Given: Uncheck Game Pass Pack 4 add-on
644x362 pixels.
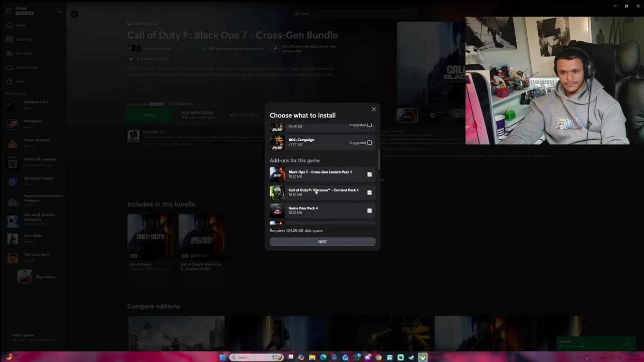Looking at the screenshot, I should pyautogui.click(x=369, y=211).
